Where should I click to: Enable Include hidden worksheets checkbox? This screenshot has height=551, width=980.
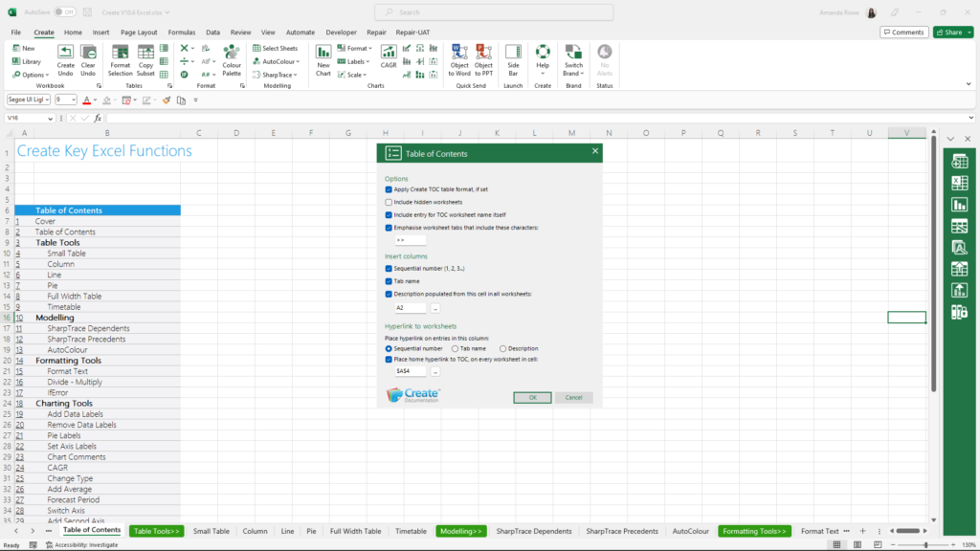389,202
